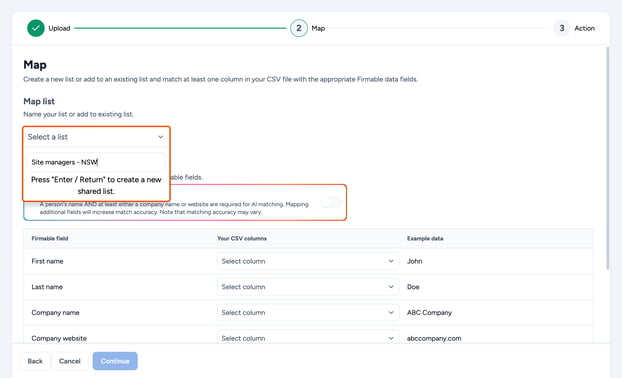Click the create new shared list hint text
The height and width of the screenshot is (378, 622).
coord(96,185)
